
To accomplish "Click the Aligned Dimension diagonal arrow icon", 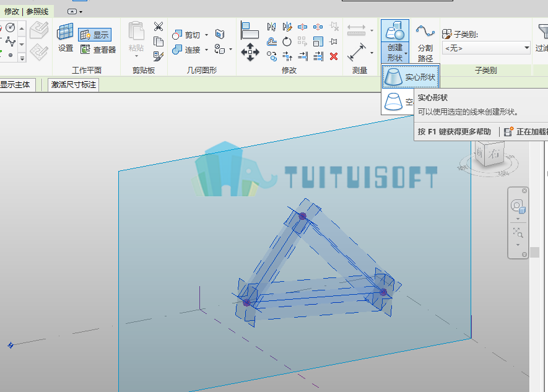I will [357, 53].
